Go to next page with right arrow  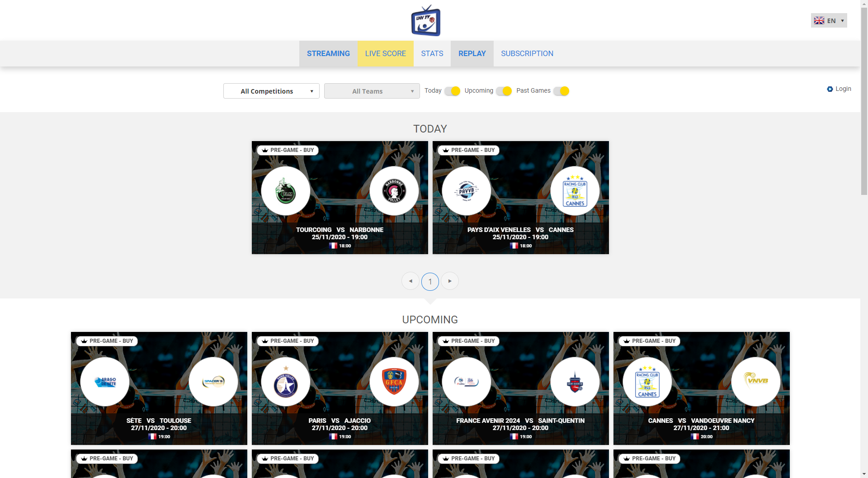450,281
